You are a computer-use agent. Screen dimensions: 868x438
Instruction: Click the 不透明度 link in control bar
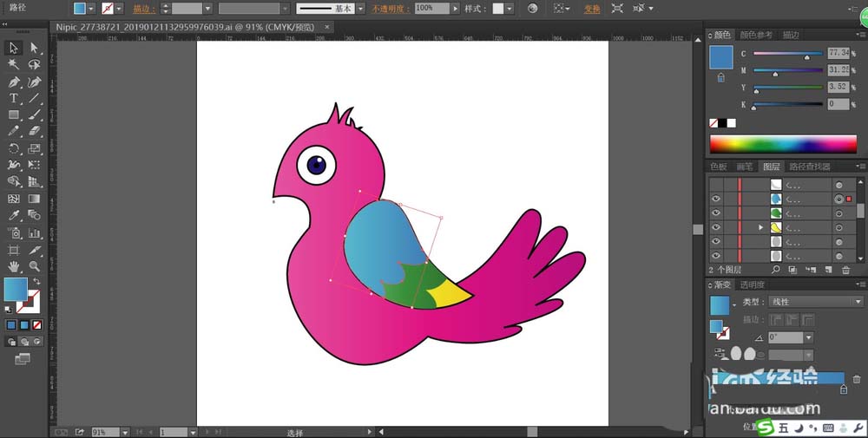coord(391,9)
